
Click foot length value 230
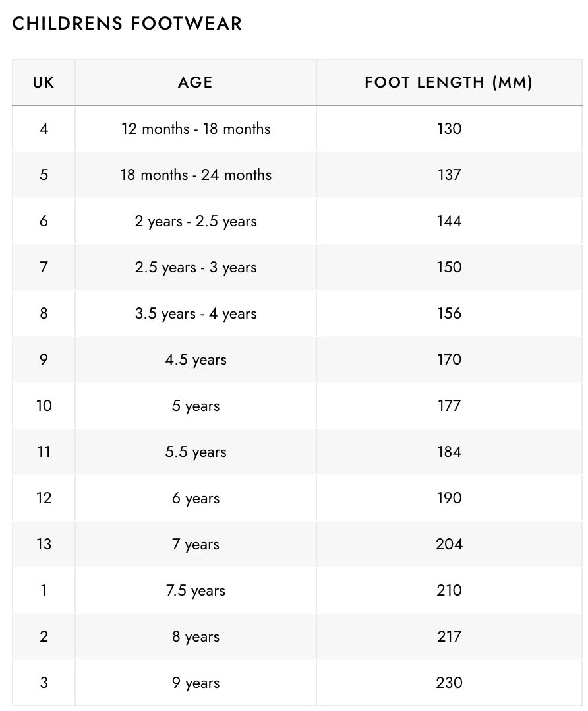448,683
